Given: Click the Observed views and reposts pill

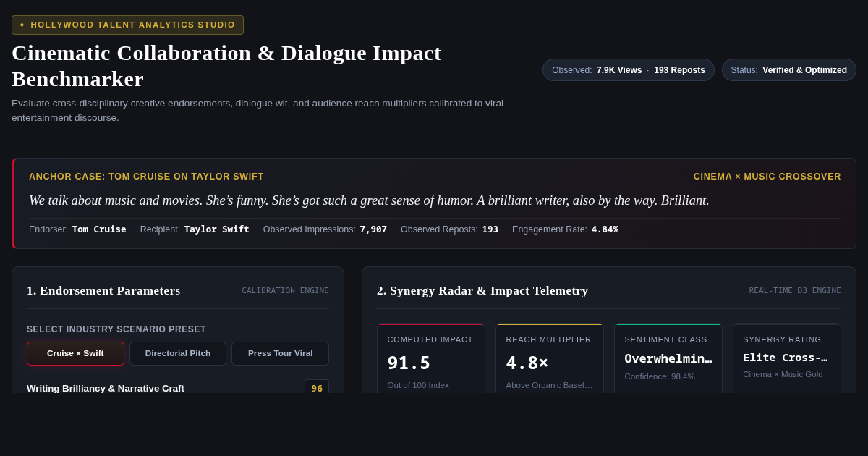Looking at the screenshot, I should pos(628,70).
